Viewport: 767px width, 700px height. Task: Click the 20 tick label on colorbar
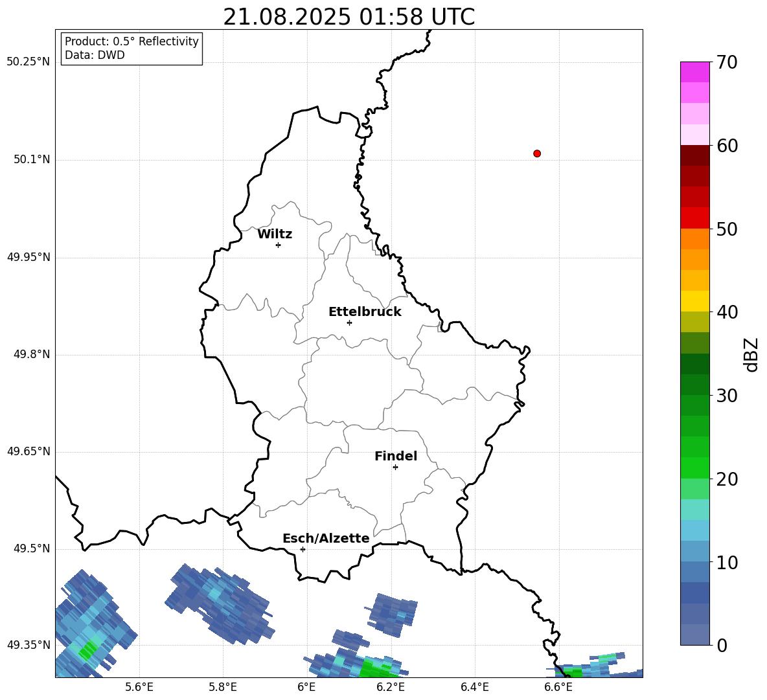point(727,479)
